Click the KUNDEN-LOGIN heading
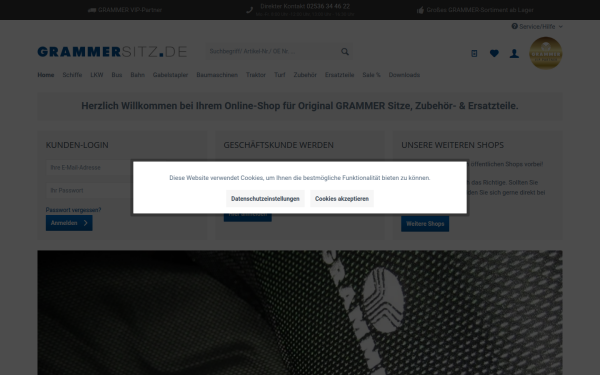 point(77,145)
